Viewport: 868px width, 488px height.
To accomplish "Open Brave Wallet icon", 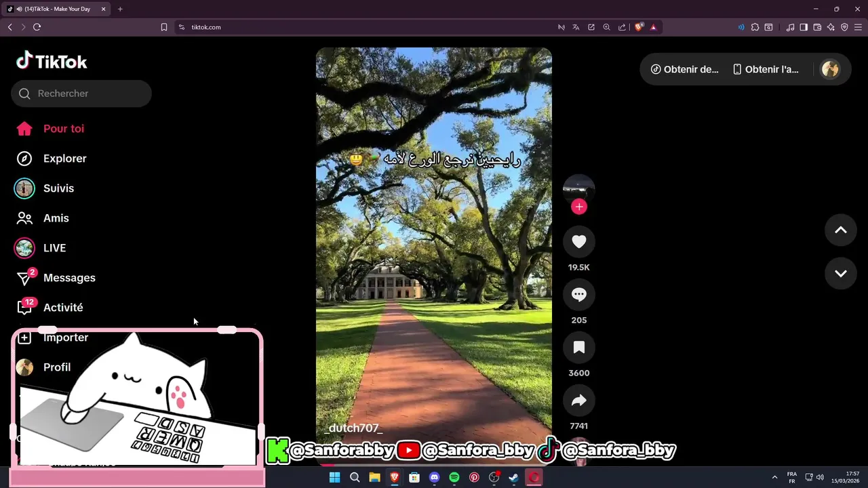I will point(817,27).
